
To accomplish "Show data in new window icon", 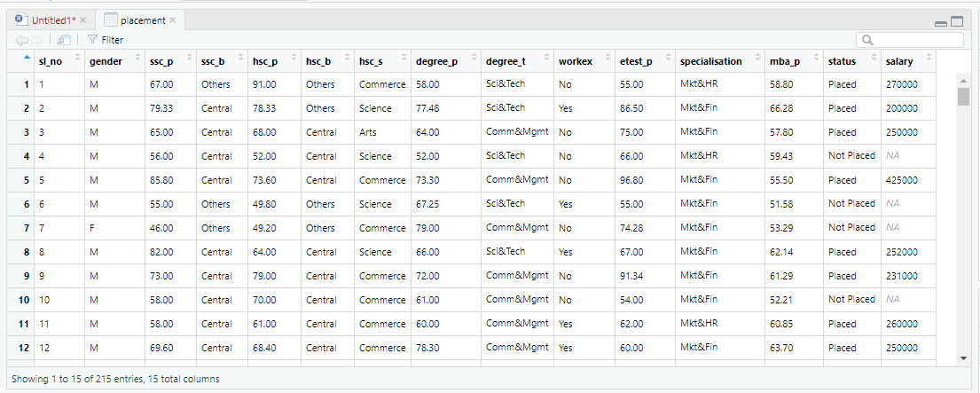I will [x=63, y=40].
